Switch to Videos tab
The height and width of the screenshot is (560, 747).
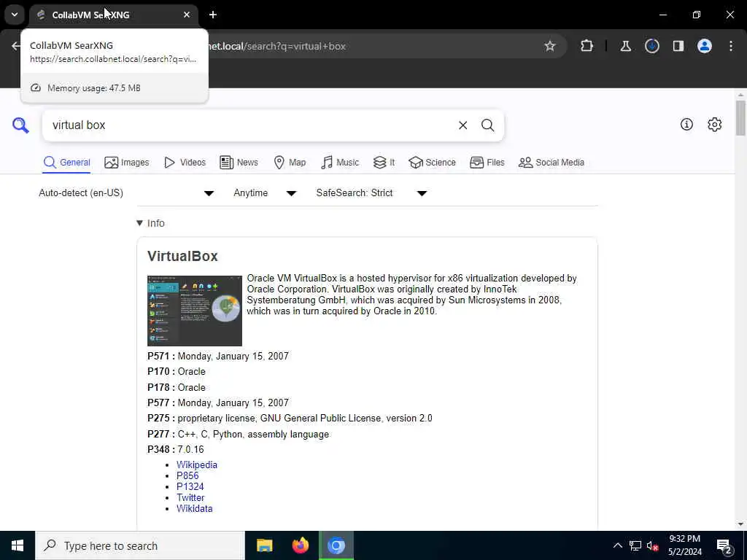[x=185, y=163]
